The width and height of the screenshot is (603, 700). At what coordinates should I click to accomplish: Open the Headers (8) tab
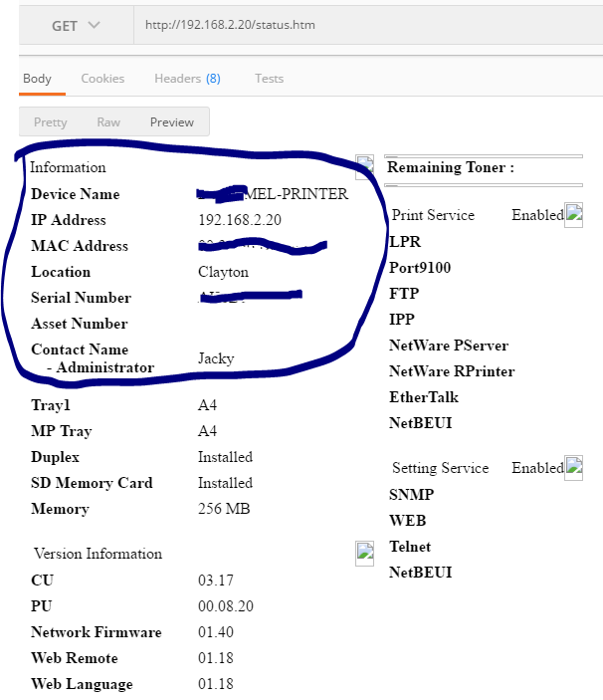[187, 79]
